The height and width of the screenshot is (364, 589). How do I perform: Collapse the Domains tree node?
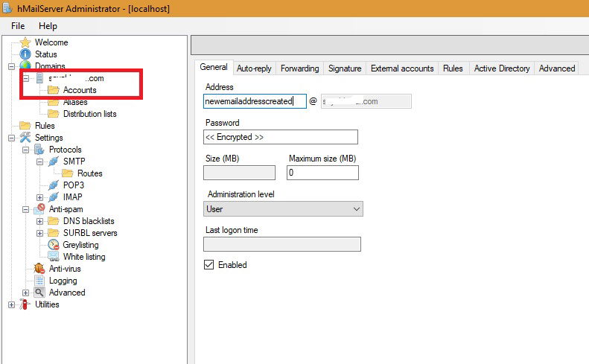(12, 66)
